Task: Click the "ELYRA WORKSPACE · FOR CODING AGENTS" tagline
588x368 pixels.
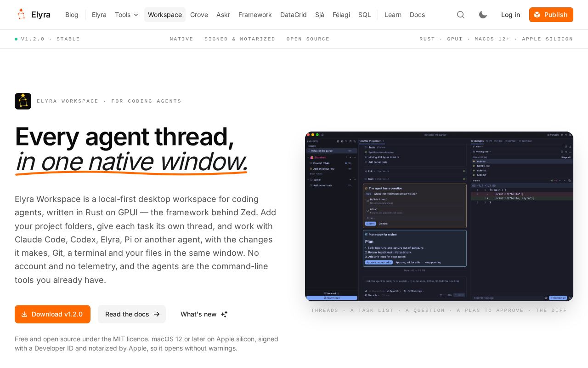Action: (109, 101)
